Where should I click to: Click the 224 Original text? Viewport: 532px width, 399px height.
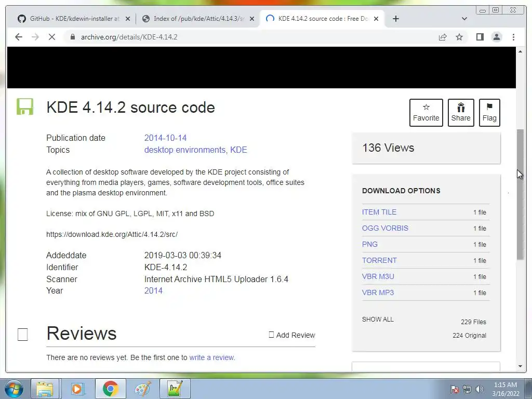[469, 336]
